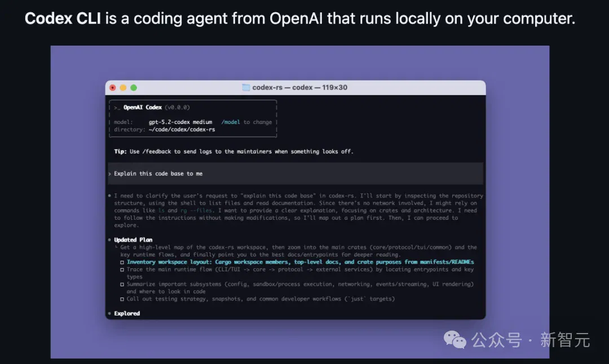Click the '/model' command text
This screenshot has height=364, width=609.
coord(231,122)
